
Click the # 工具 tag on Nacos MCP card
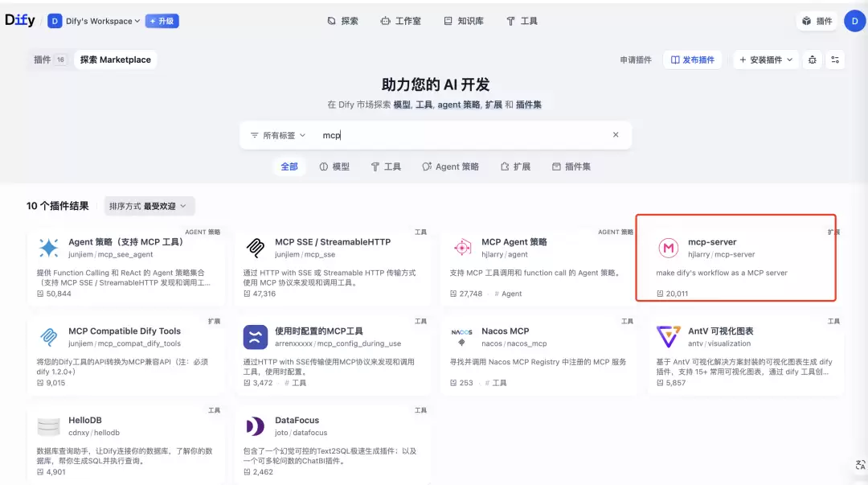(495, 383)
